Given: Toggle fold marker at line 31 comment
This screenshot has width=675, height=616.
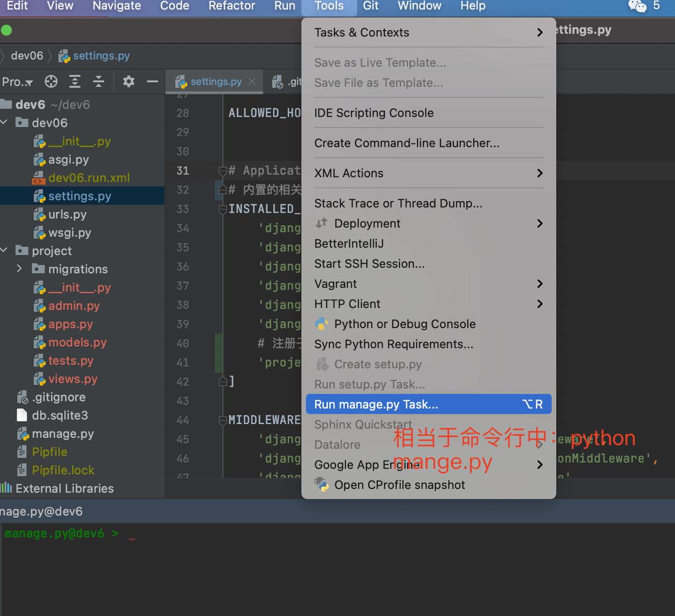Looking at the screenshot, I should [223, 171].
